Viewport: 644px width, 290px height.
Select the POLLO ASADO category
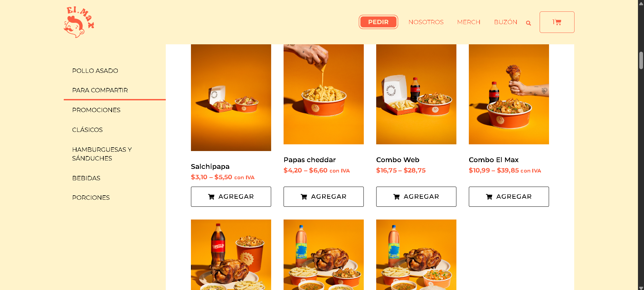[x=95, y=71]
